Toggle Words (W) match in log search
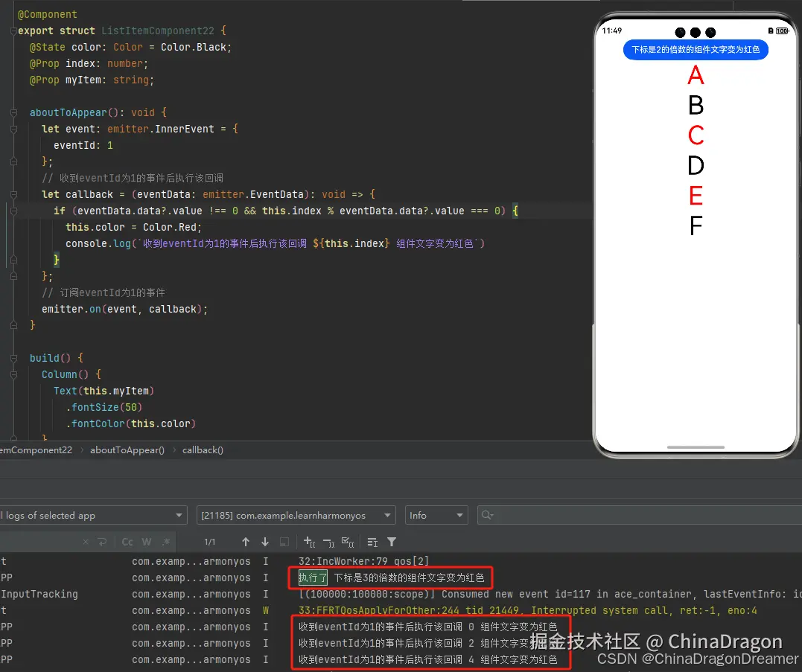 point(147,542)
